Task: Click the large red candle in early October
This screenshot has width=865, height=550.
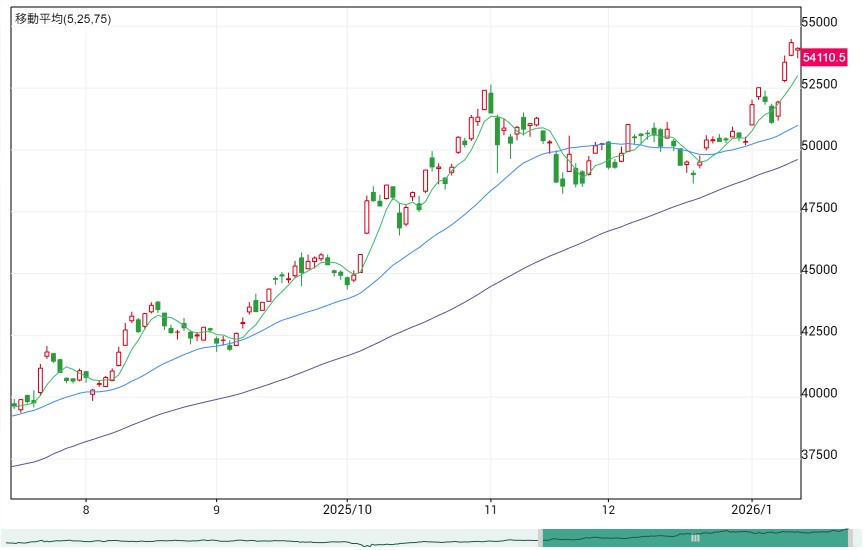Action: tap(367, 216)
